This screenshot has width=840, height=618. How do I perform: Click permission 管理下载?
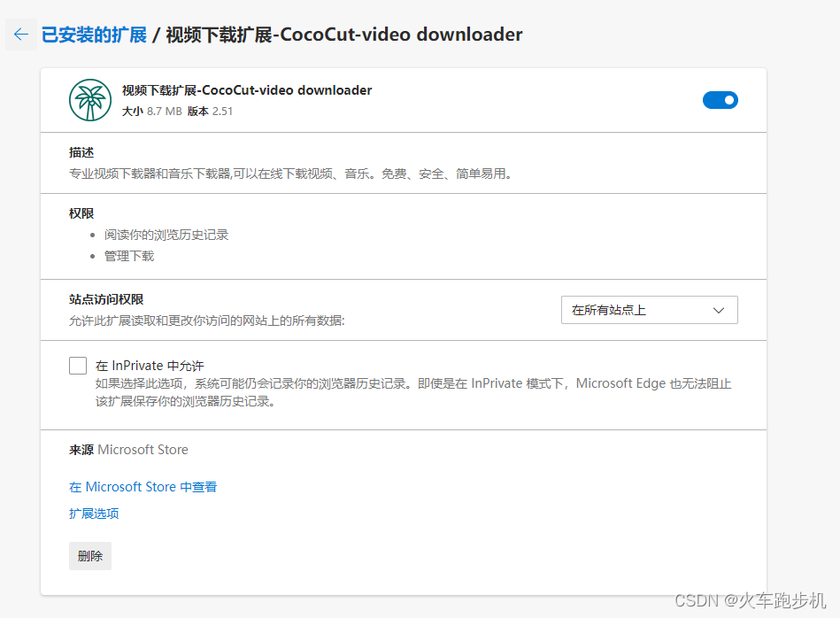click(129, 256)
